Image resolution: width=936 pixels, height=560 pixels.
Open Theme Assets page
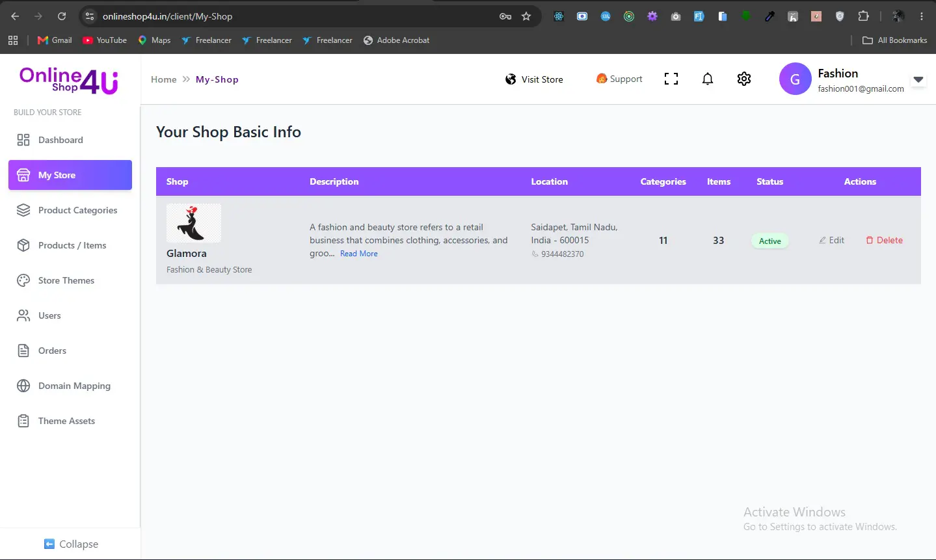click(70, 421)
